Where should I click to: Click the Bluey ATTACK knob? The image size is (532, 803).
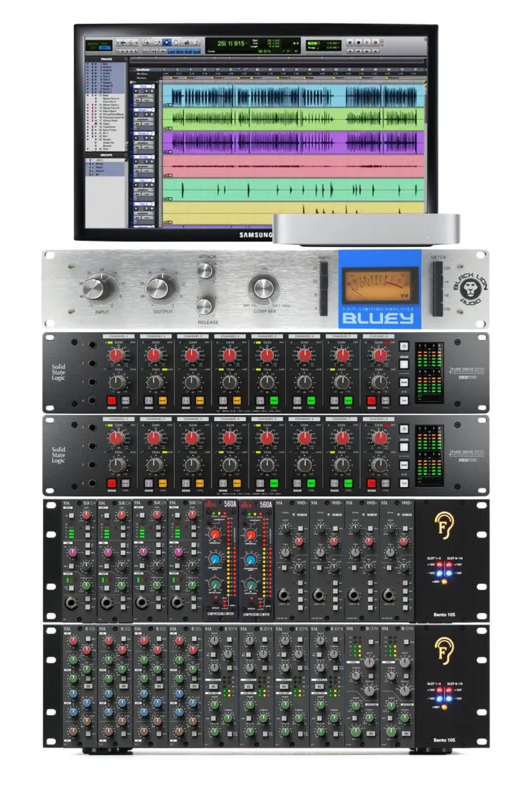(x=205, y=269)
